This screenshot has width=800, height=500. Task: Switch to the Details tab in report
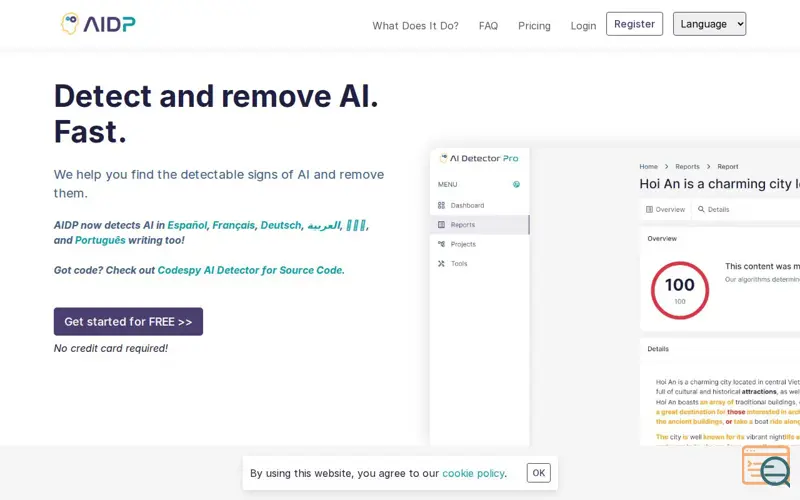tap(714, 209)
